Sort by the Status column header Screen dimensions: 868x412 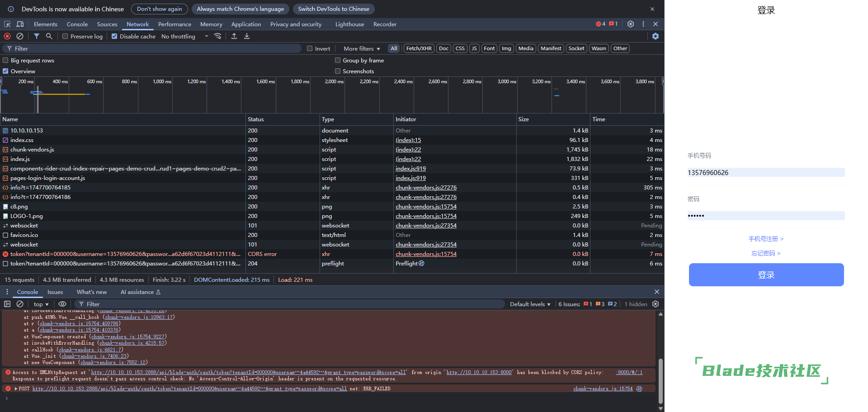pyautogui.click(x=283, y=119)
